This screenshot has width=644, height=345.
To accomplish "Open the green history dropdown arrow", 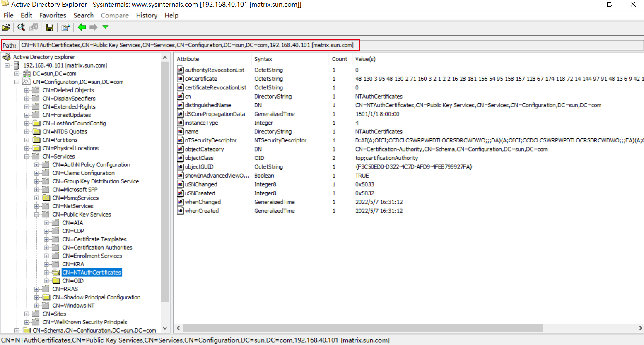I will (105, 27).
